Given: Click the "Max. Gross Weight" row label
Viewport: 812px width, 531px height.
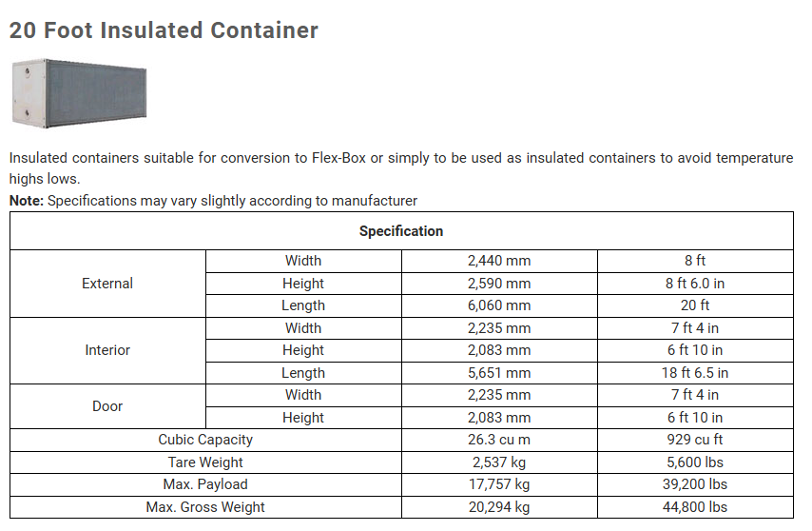Looking at the screenshot, I should (x=205, y=507).
